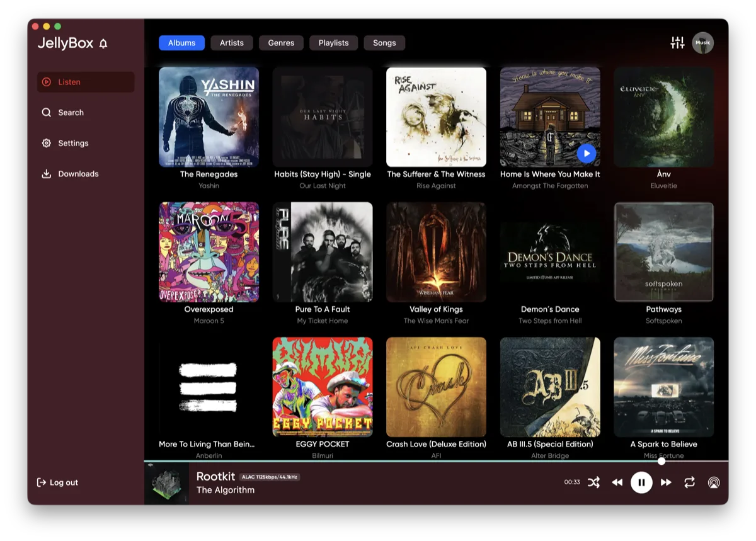Open the equalizer sliders icon
Screen dimensions: 756x541
677,43
